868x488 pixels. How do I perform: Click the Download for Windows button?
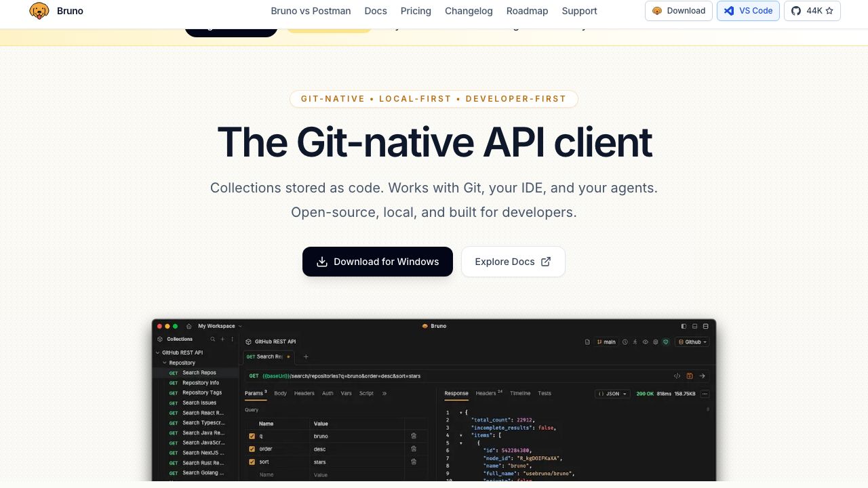pos(378,262)
